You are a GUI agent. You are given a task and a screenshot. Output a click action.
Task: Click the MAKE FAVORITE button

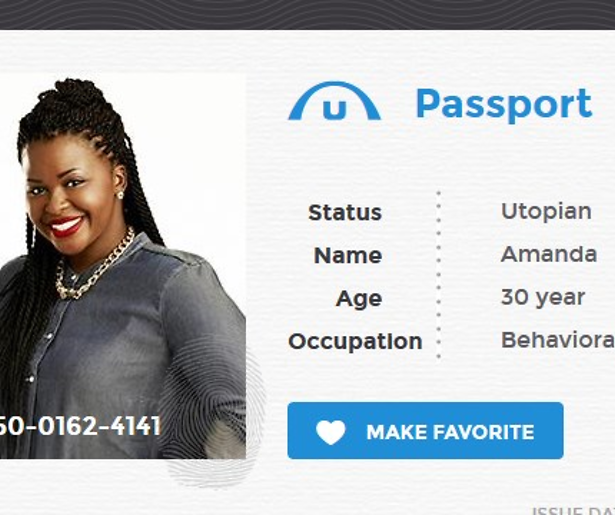pos(426,431)
